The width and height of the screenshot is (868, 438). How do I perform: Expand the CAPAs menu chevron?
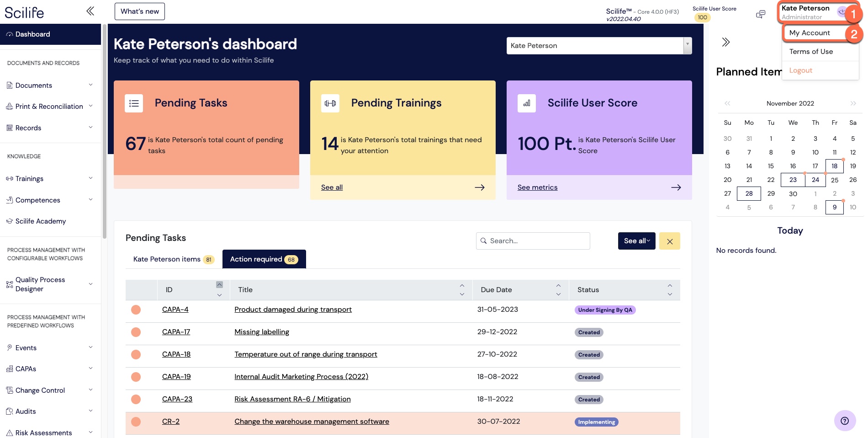pyautogui.click(x=90, y=368)
